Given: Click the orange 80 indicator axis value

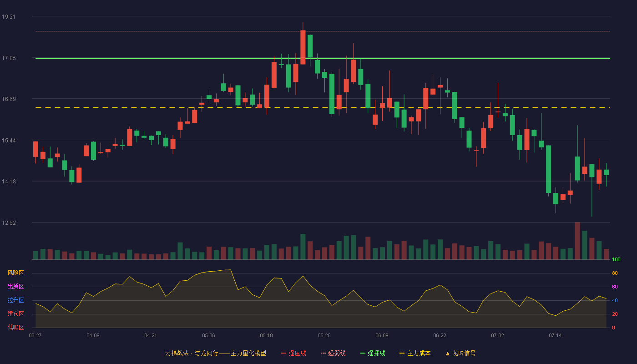Looking at the screenshot, I should coord(615,273).
